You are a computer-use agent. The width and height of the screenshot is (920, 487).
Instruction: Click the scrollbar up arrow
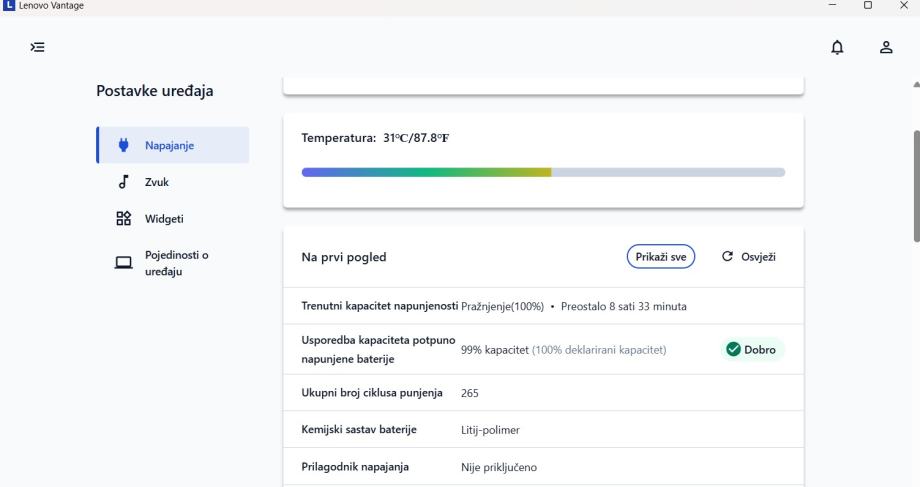[x=915, y=83]
